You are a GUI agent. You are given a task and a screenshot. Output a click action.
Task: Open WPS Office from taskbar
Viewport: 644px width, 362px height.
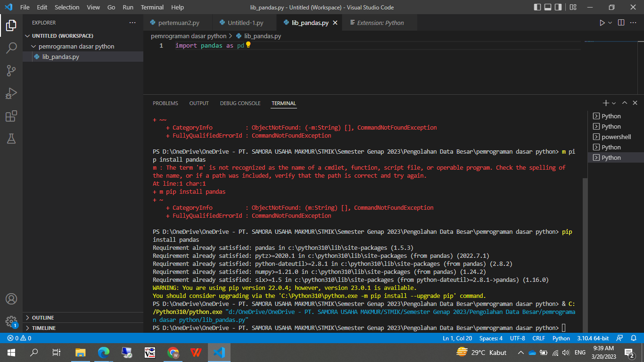196,352
